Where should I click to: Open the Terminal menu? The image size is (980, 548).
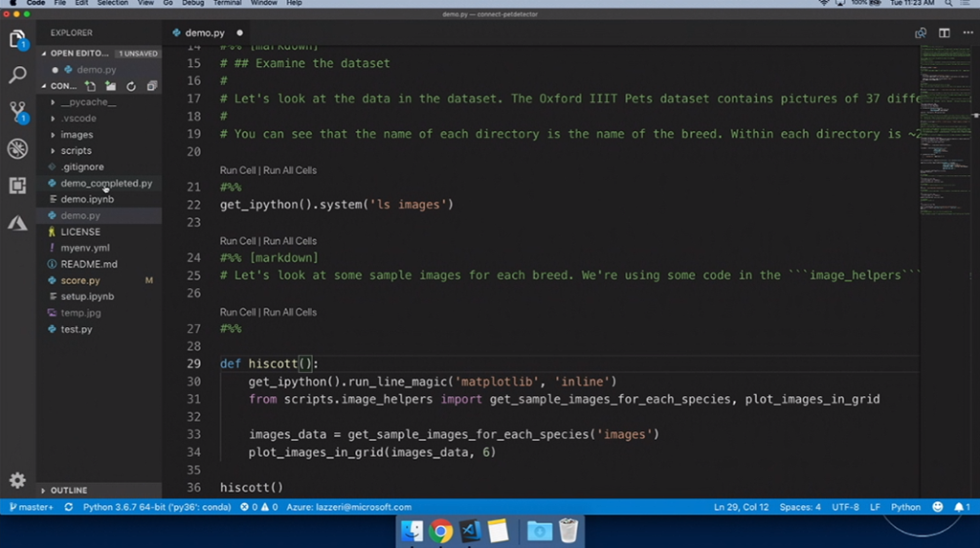pos(227,4)
